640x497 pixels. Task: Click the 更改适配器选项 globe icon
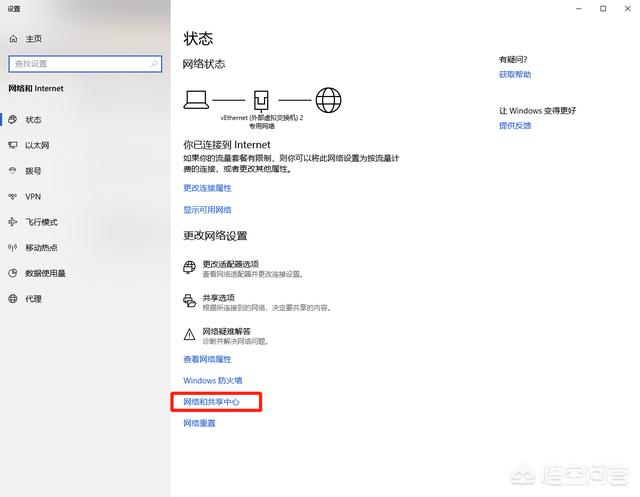pos(189,268)
